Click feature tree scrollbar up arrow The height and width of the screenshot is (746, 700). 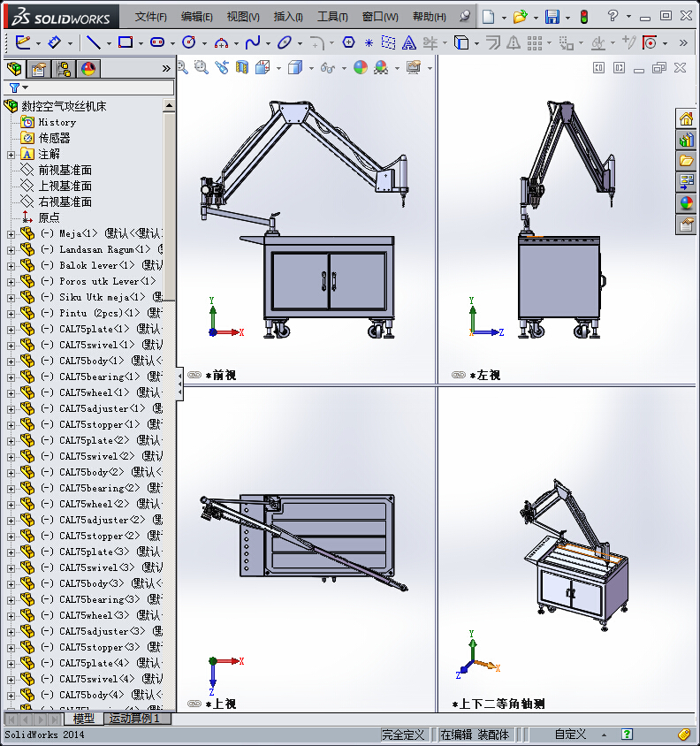tap(169, 105)
